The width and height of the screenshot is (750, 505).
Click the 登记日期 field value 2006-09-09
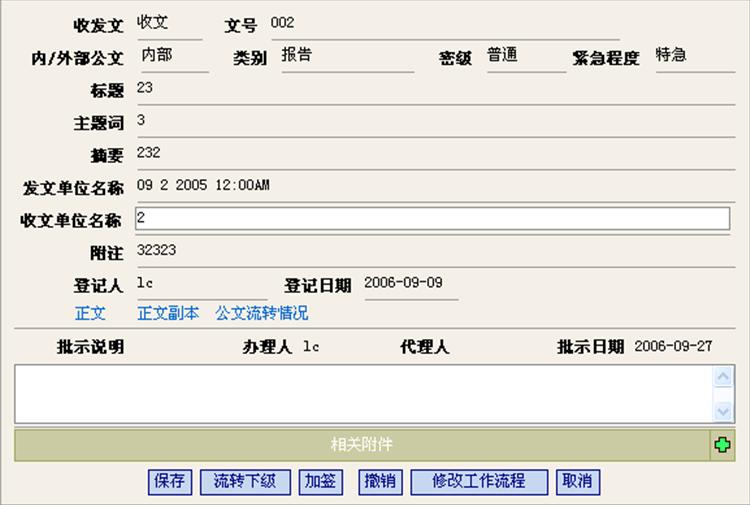[408, 284]
